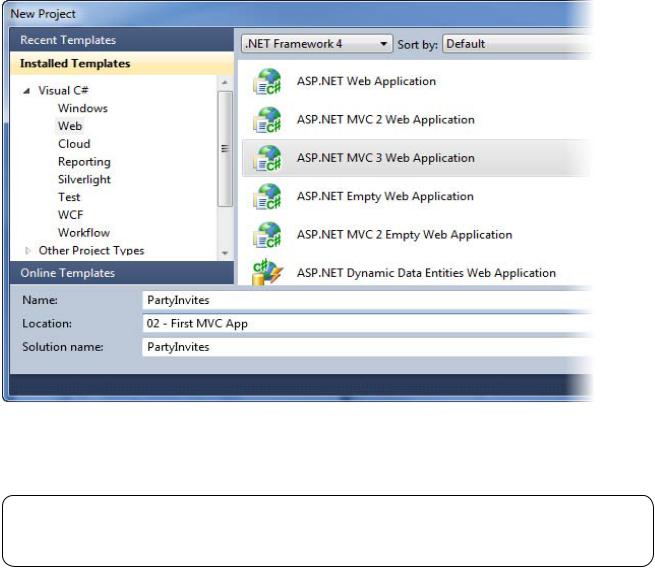Select Visual C# in the tree
The width and height of the screenshot is (655, 568).
63,91
